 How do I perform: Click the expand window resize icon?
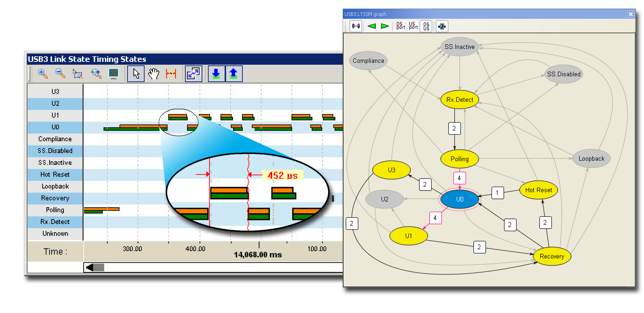pyautogui.click(x=194, y=74)
